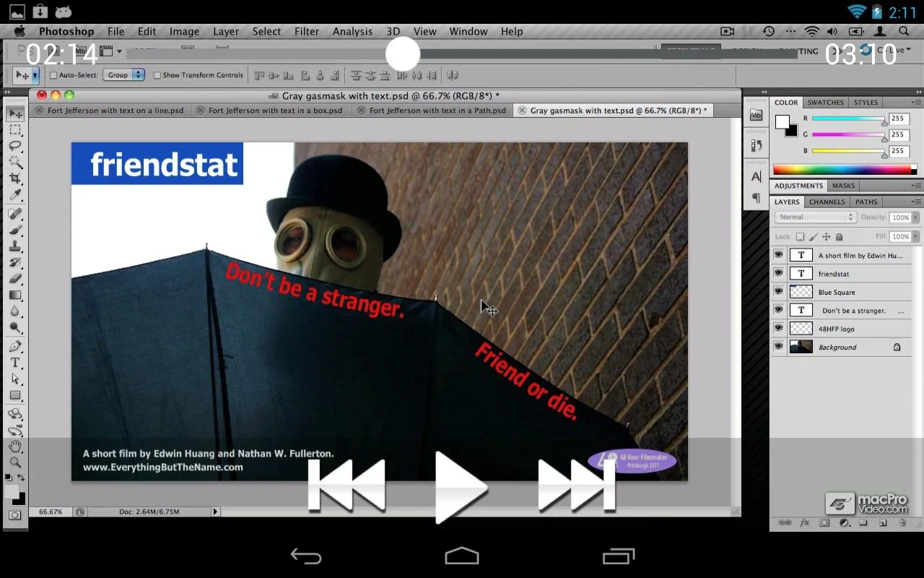Select the Dodge tool
Screen dimensions: 924x578
point(15,327)
